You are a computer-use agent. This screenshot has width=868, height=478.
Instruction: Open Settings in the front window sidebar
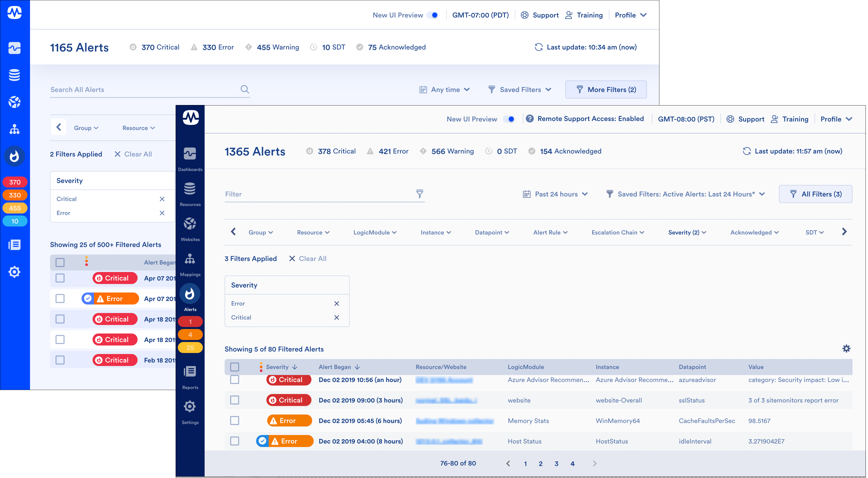[x=190, y=412]
